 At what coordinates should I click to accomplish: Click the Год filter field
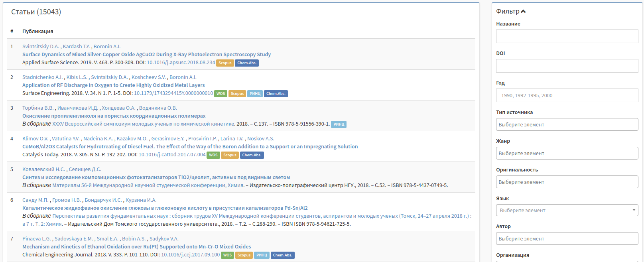[567, 95]
